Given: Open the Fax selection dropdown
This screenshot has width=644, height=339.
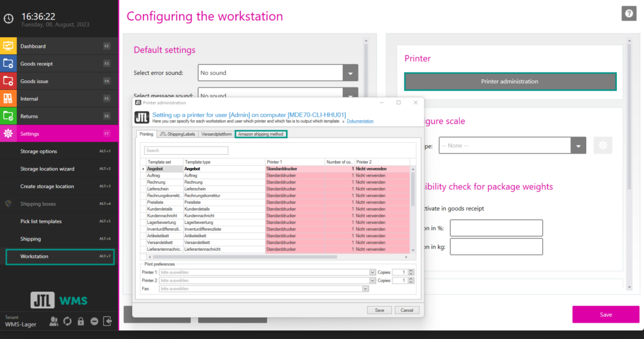Looking at the screenshot, I should 365,288.
